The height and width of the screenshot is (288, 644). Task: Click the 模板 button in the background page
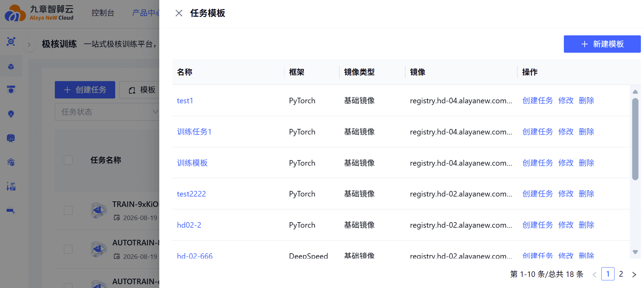[x=139, y=90]
